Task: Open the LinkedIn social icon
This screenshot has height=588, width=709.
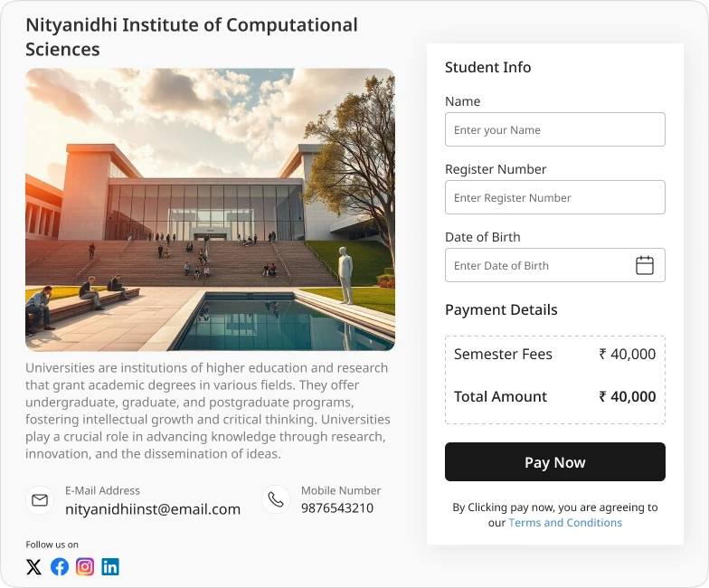Action: point(110,566)
